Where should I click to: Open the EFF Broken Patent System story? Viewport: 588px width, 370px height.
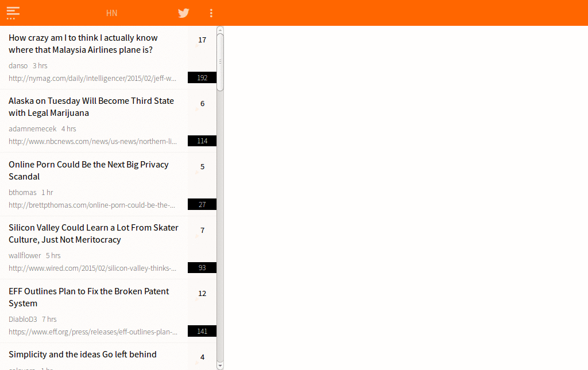pyautogui.click(x=89, y=297)
